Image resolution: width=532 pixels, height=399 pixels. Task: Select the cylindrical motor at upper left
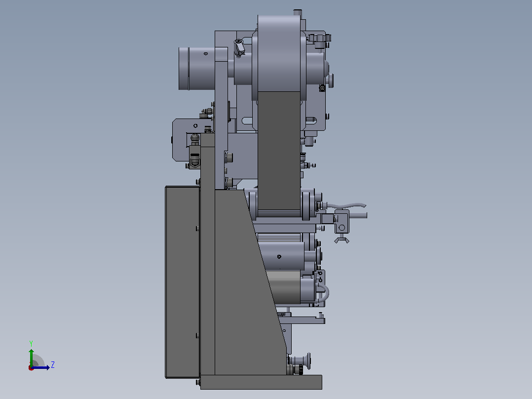(x=197, y=69)
